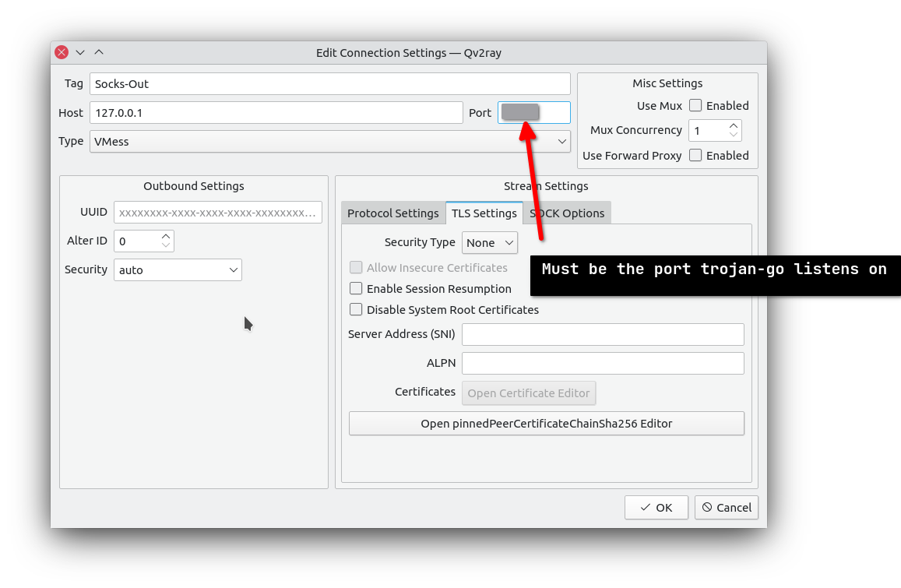
Task: Decrease Mux Concurrency with down arrow
Action: pos(733,135)
